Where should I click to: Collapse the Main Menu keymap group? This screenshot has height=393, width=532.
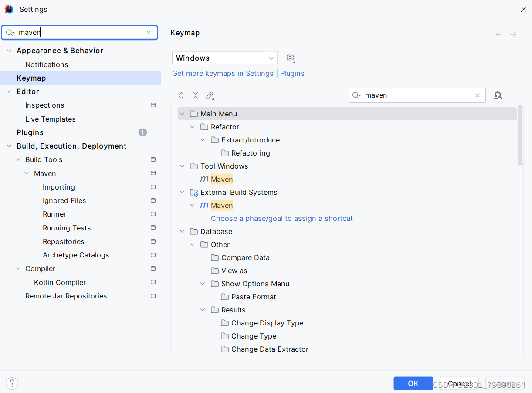pos(182,114)
